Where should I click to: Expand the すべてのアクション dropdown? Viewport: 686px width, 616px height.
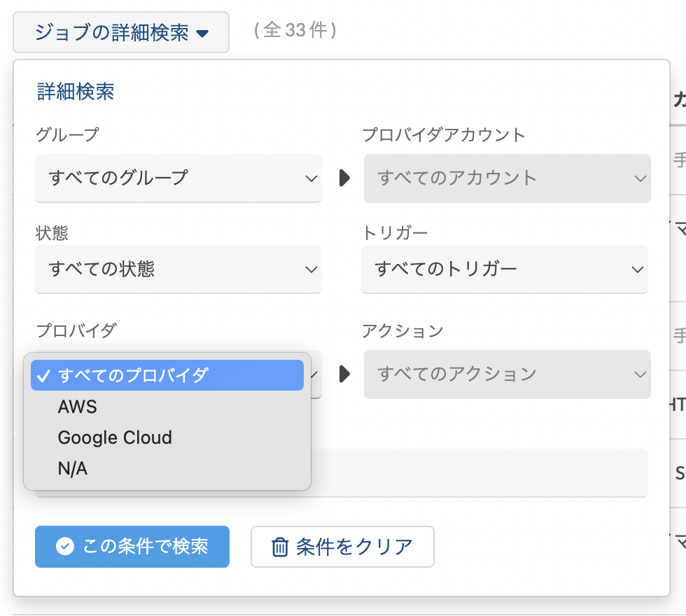pos(507,374)
